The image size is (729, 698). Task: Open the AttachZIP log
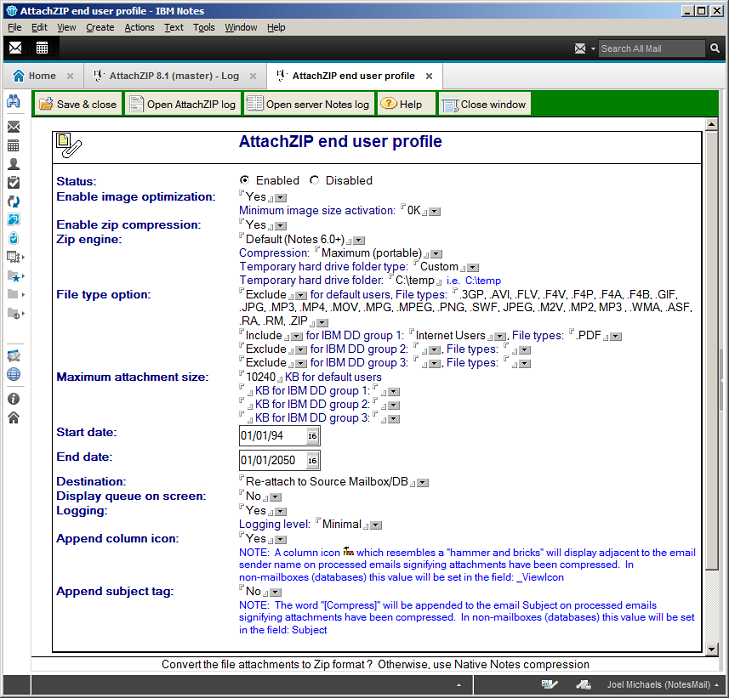click(x=181, y=104)
